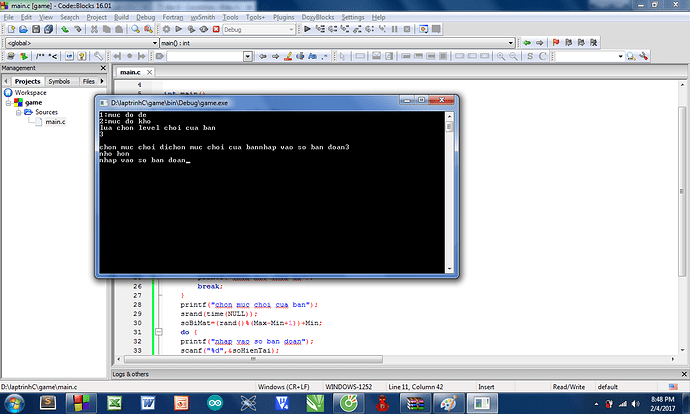Click the New file toolbar icon
Viewport: 690px width, 414px height.
(x=10, y=30)
